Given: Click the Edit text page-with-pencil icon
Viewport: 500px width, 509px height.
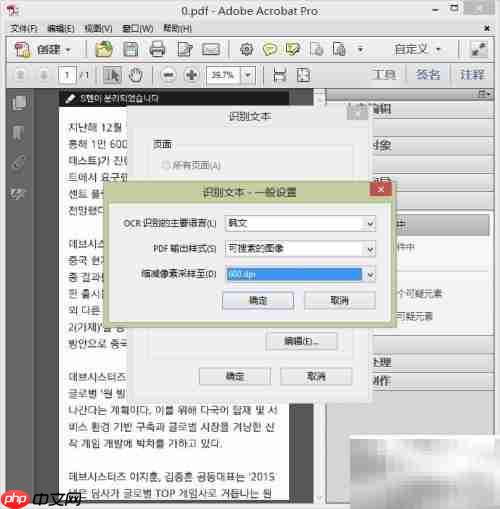Looking at the screenshot, I should point(185,49).
